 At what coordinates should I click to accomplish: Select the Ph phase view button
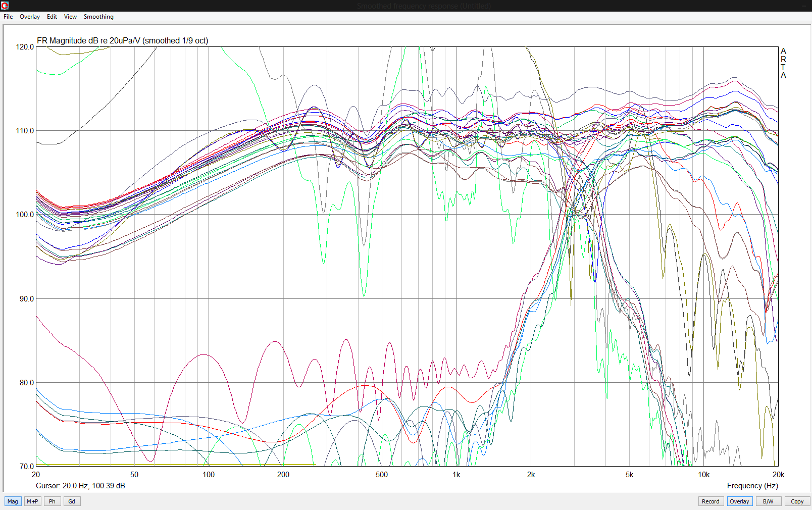(52, 501)
